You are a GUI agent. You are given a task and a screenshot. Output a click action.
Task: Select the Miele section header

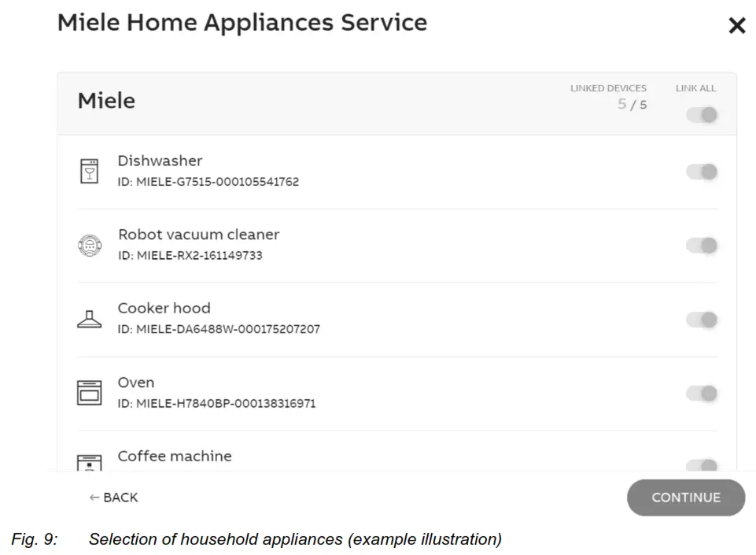click(x=106, y=101)
